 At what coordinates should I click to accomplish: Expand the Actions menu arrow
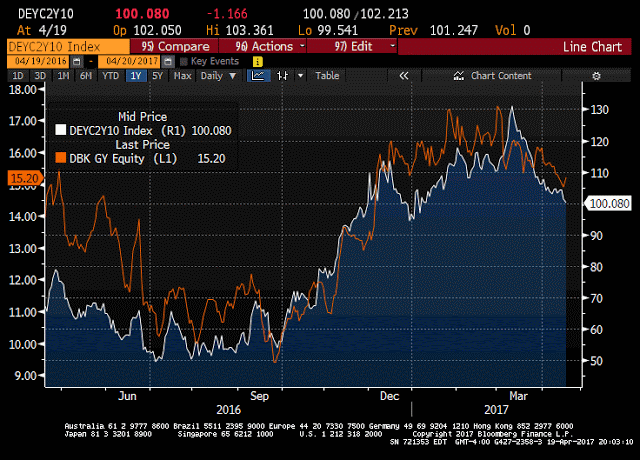[302, 46]
